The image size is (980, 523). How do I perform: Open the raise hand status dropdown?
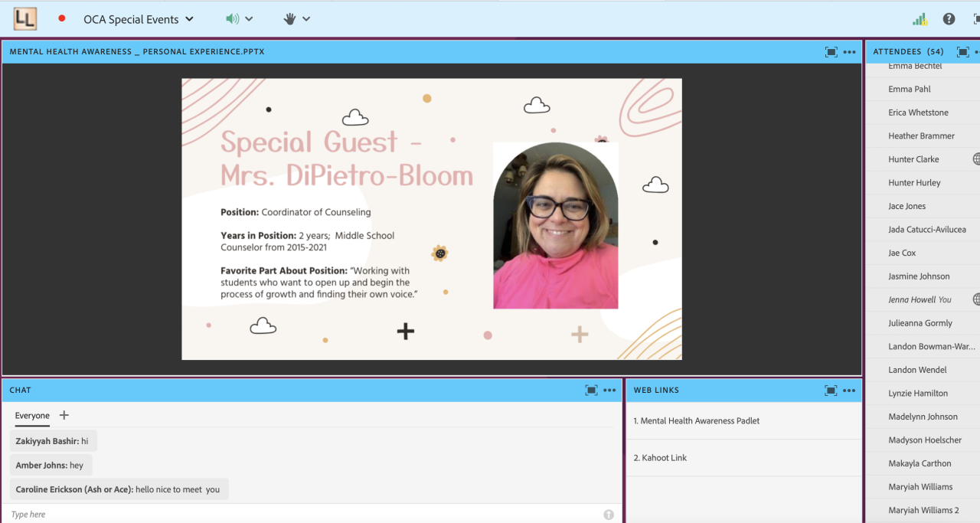click(306, 19)
